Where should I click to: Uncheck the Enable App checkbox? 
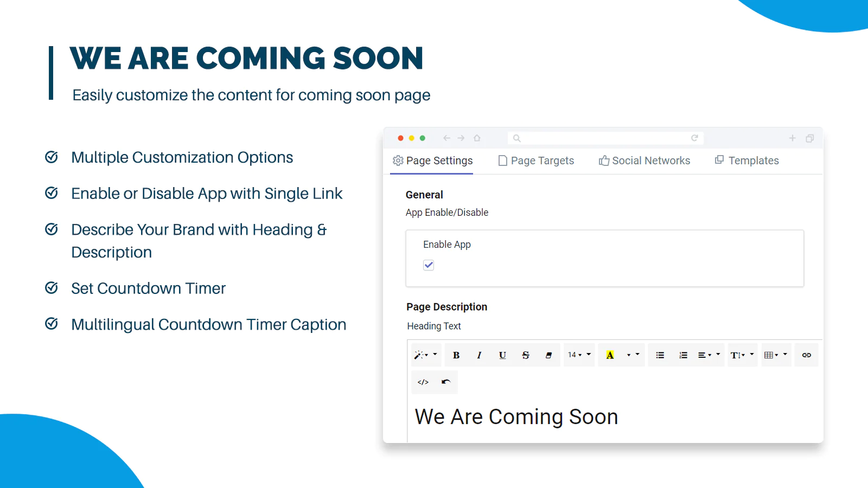(x=429, y=265)
